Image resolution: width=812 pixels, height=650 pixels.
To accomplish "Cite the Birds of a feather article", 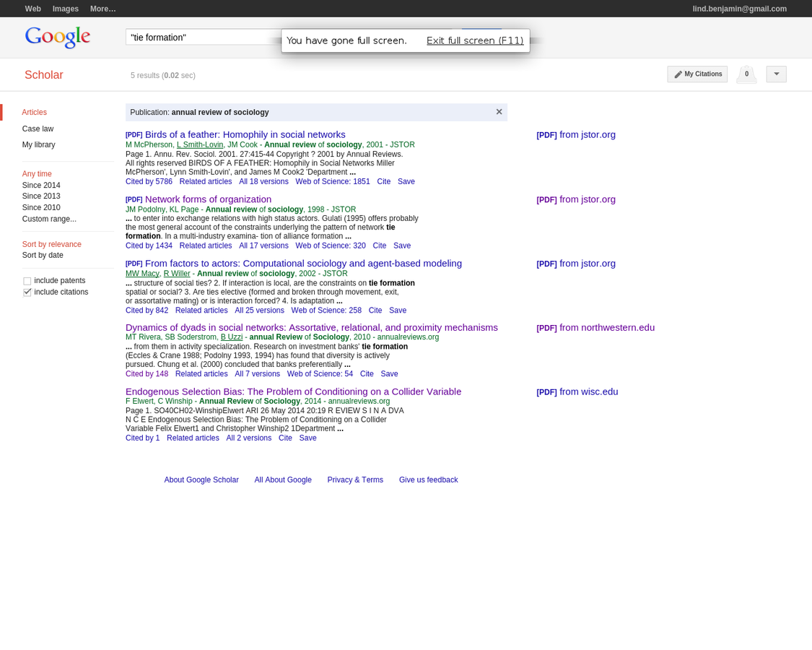I will pyautogui.click(x=384, y=181).
